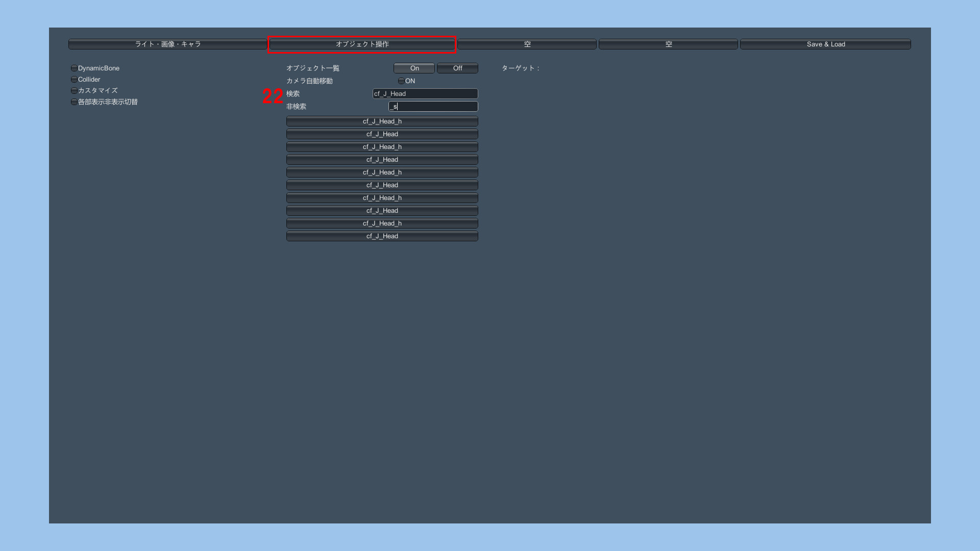
Task: Toggle the カスタマイズ checkbox
Action: tap(74, 90)
